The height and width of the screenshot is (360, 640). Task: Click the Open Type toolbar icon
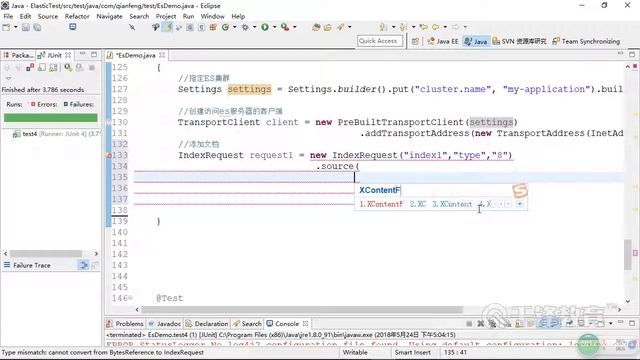pos(316,27)
